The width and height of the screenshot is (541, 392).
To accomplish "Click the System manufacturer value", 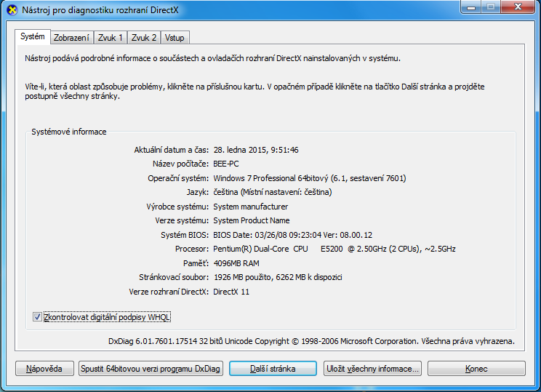I will click(x=250, y=207).
